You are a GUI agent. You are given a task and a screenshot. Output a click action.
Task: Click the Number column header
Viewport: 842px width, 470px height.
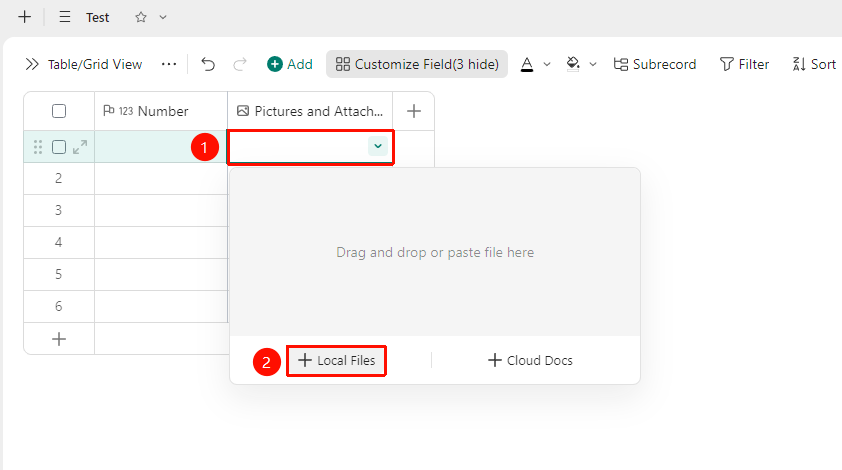pos(161,111)
